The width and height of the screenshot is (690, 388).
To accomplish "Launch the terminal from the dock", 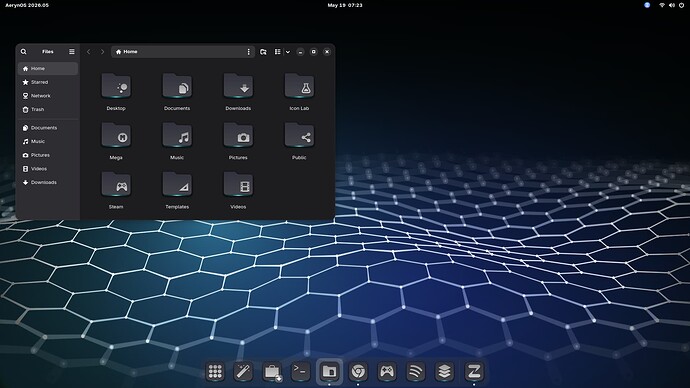I will tap(301, 372).
